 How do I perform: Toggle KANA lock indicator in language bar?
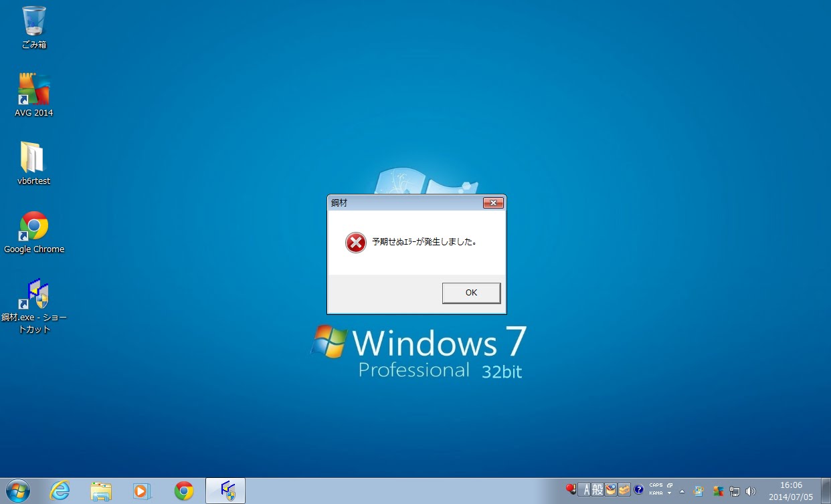(656, 493)
